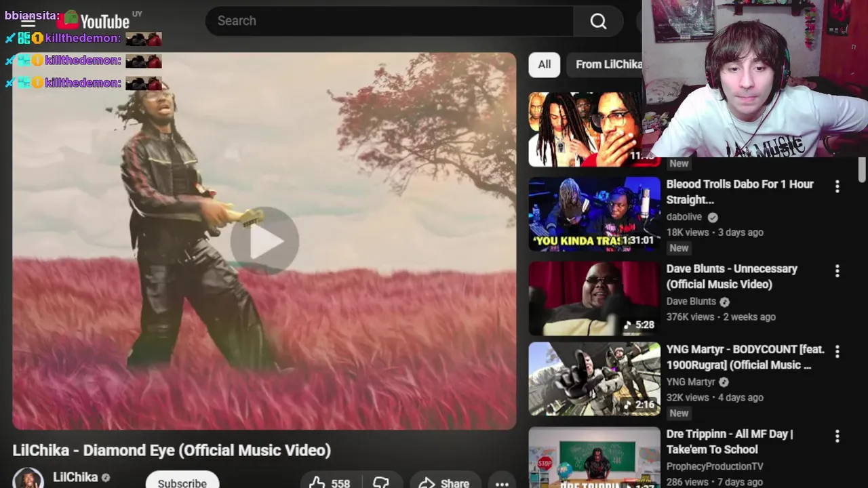Open options for Dre Trippinn video
The height and width of the screenshot is (488, 868).
tap(837, 436)
